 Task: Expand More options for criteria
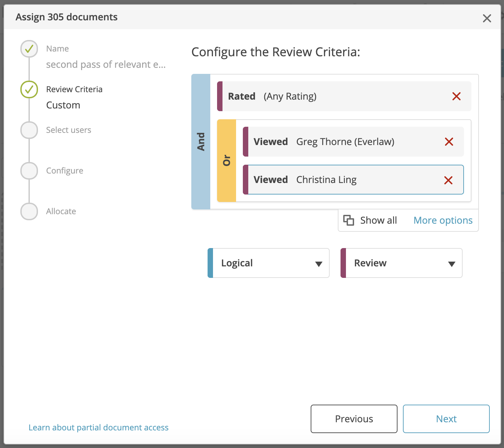click(x=443, y=220)
